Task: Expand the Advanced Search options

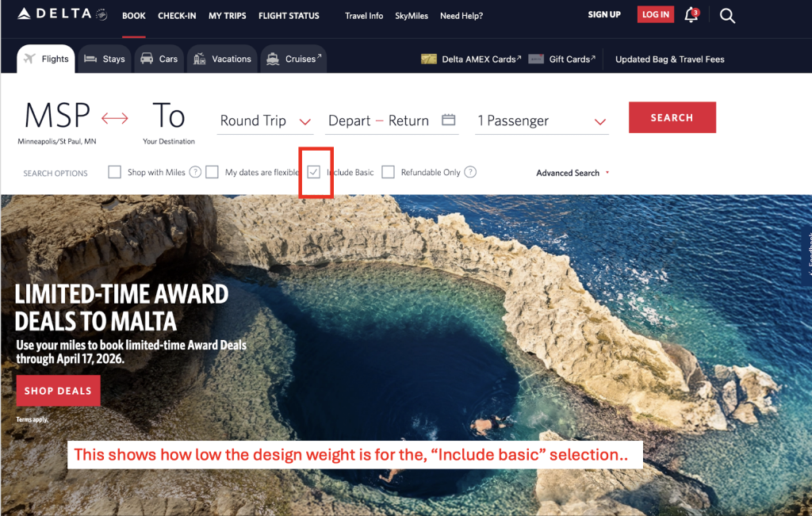Action: pyautogui.click(x=572, y=173)
